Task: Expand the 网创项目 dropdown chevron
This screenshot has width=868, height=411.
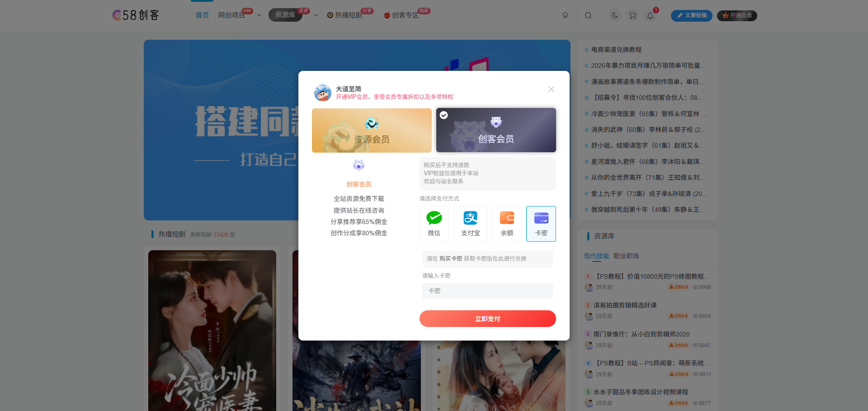Action: [259, 15]
